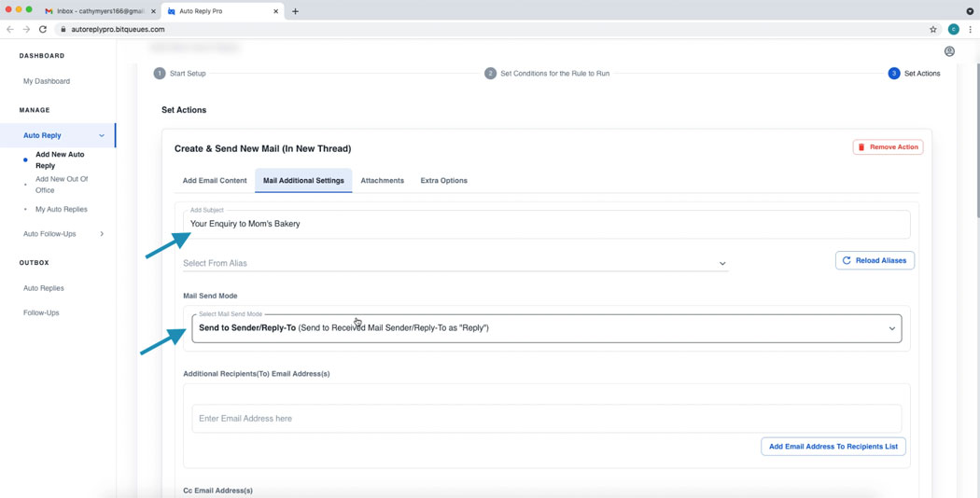The image size is (980, 498).
Task: Click step 3 Set Actions
Action: (x=915, y=74)
